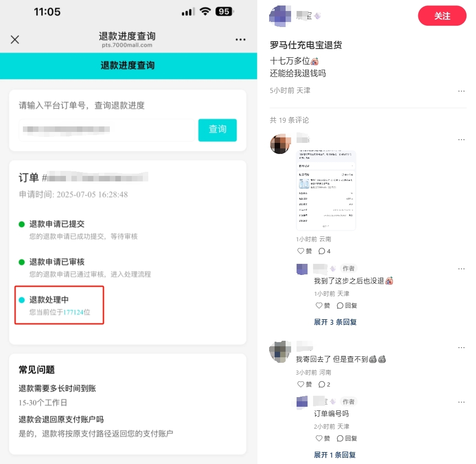This screenshot has width=476, height=464.
Task: Open options dots on Henan comment
Action: tap(461, 348)
